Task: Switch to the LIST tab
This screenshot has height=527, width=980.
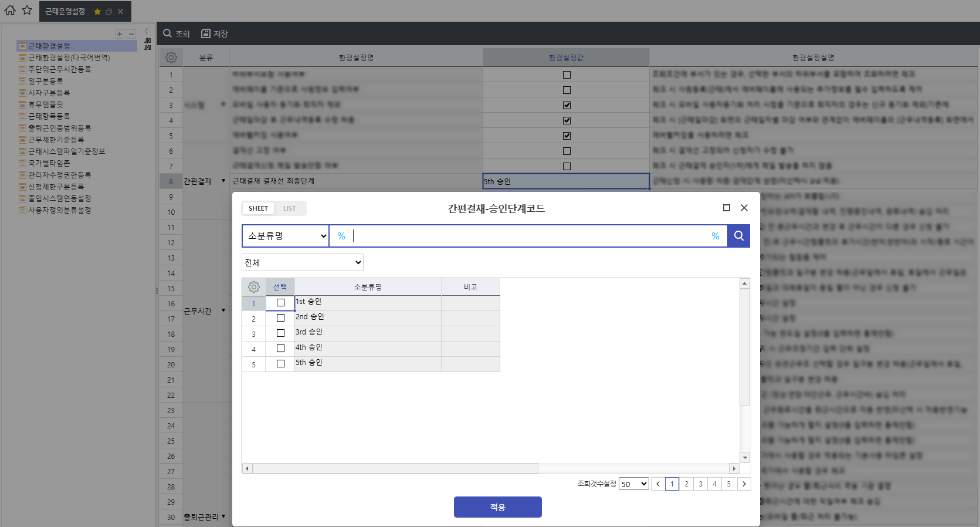Action: click(x=289, y=208)
